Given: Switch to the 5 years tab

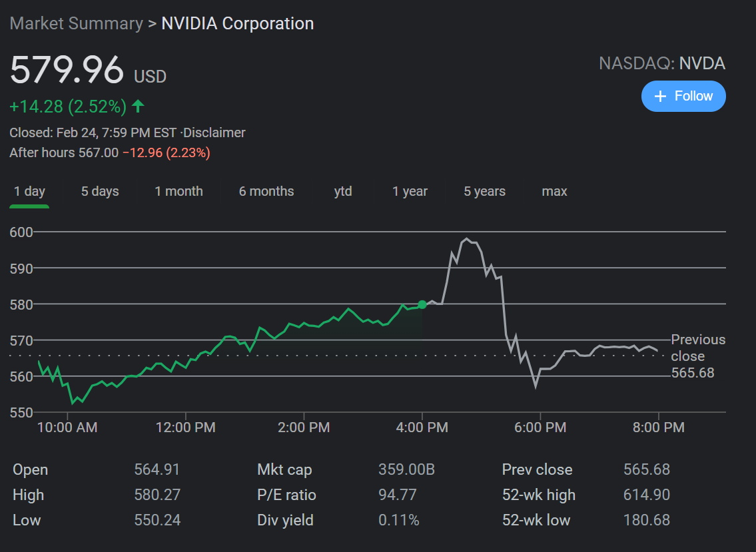Looking at the screenshot, I should point(484,192).
